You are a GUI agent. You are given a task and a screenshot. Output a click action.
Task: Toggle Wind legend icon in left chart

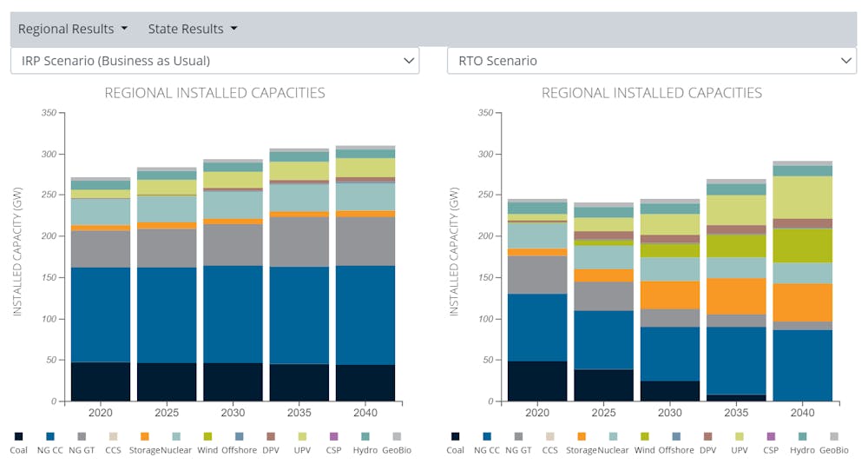(x=207, y=435)
